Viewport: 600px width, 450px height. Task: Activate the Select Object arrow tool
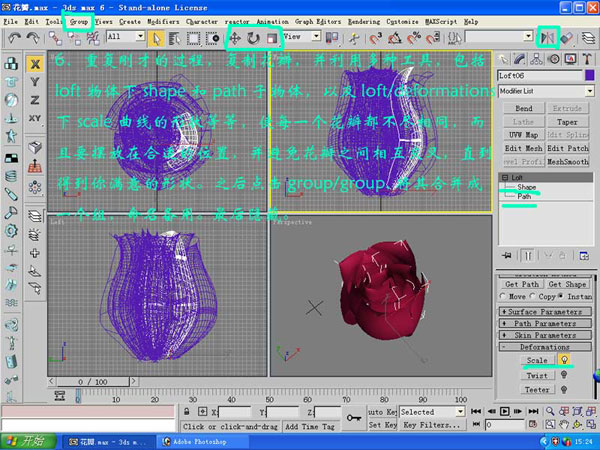156,38
